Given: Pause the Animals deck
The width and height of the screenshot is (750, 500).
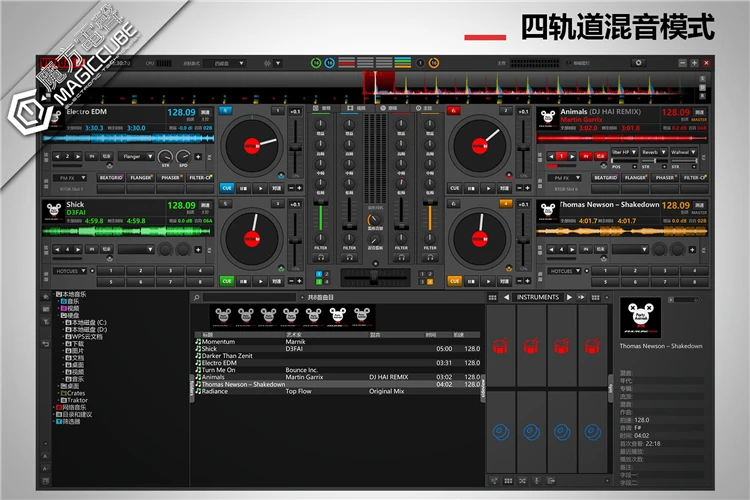Looking at the screenshot, I should point(471,188).
